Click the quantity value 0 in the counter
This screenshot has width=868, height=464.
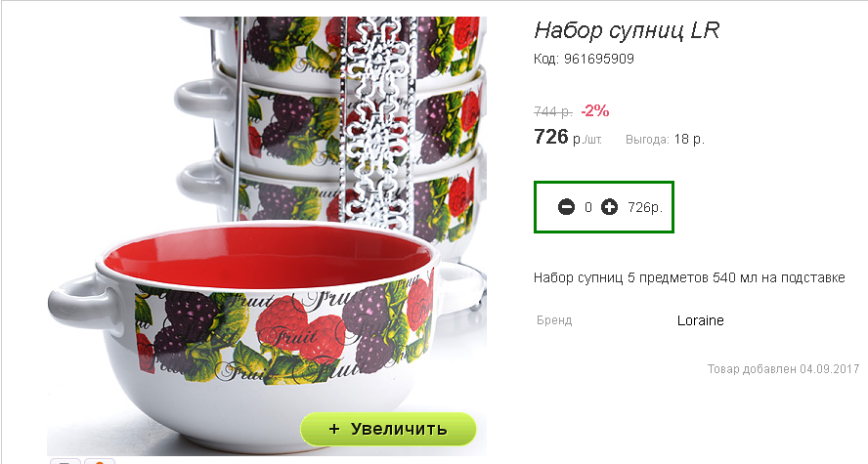587,207
